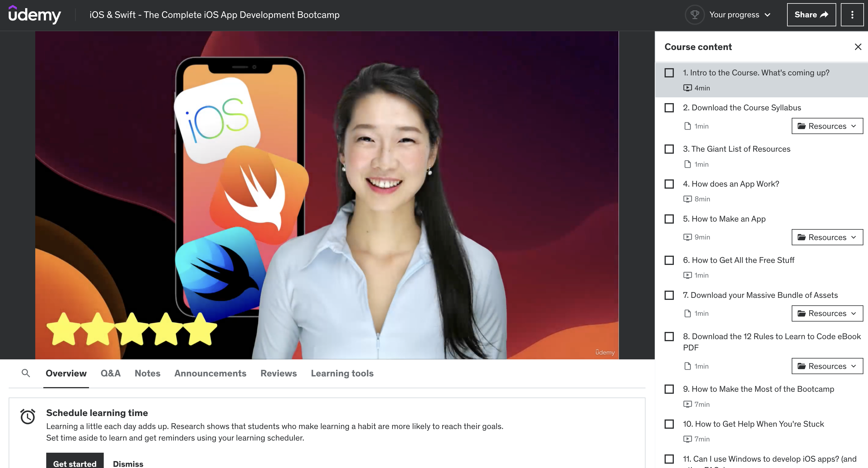Click video icon under How does an App Work

click(x=687, y=199)
